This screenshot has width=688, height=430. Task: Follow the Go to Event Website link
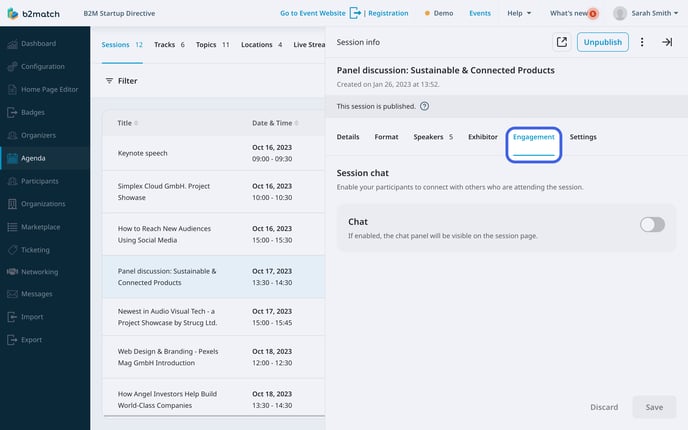pyautogui.click(x=312, y=13)
